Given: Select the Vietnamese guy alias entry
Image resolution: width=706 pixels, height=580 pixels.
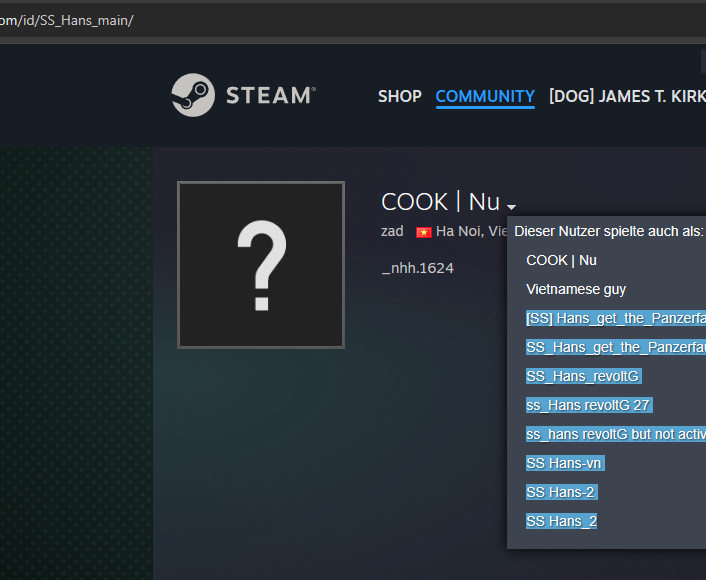Looking at the screenshot, I should click(576, 289).
